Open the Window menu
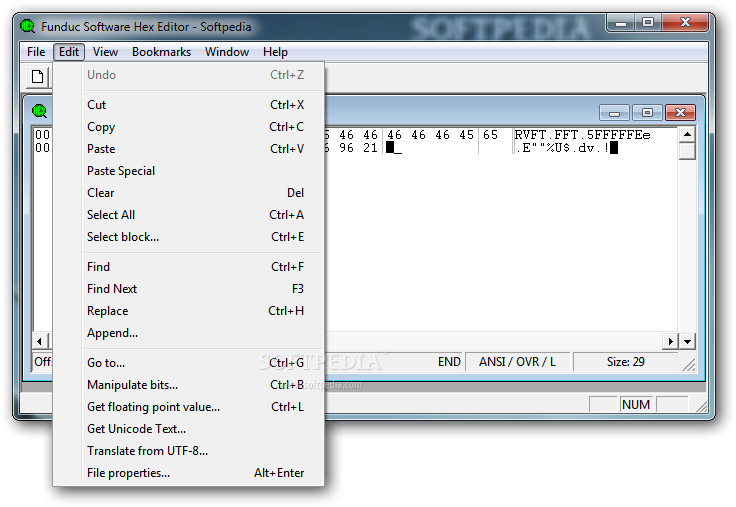Viewport: 736px width, 507px height. coord(227,52)
